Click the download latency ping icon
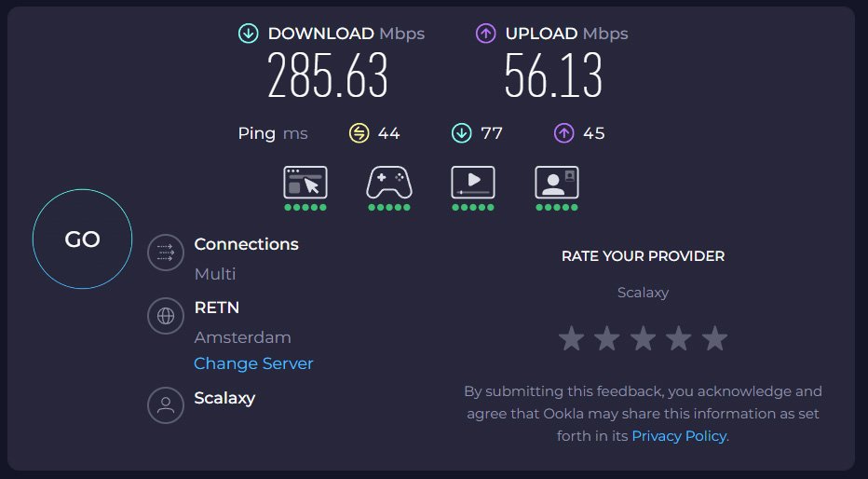Screen dimensions: 868x479 point(461,133)
